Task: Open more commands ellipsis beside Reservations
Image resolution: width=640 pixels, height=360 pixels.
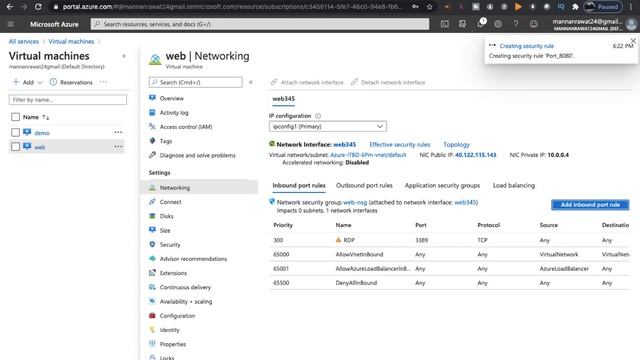Action: [103, 82]
